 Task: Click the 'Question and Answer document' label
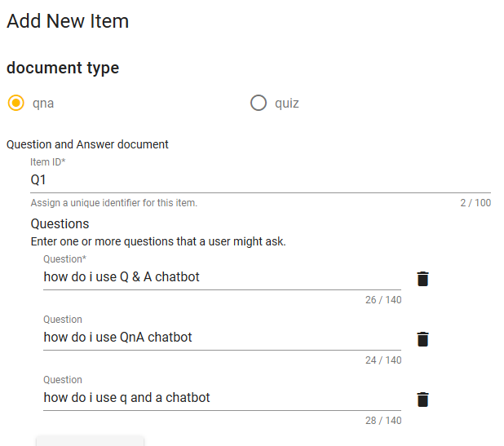tap(87, 144)
